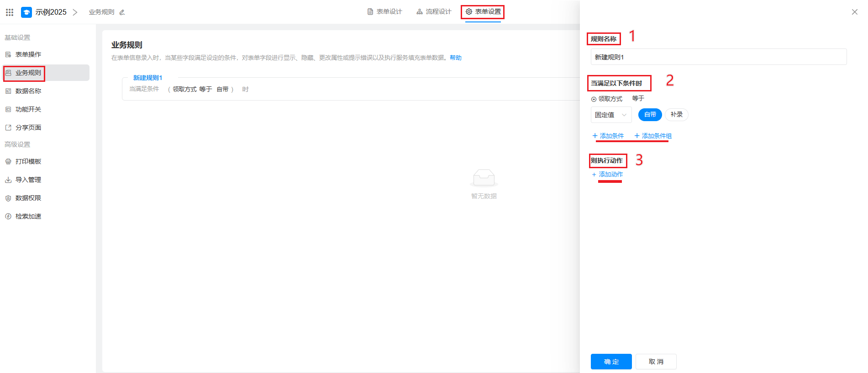The image size is (868, 373).
Task: Select the 补录 option value
Action: (676, 115)
